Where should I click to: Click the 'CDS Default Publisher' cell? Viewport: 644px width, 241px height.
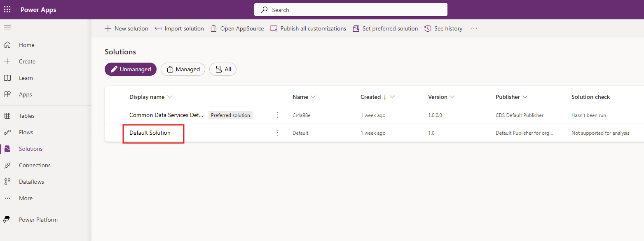[520, 115]
